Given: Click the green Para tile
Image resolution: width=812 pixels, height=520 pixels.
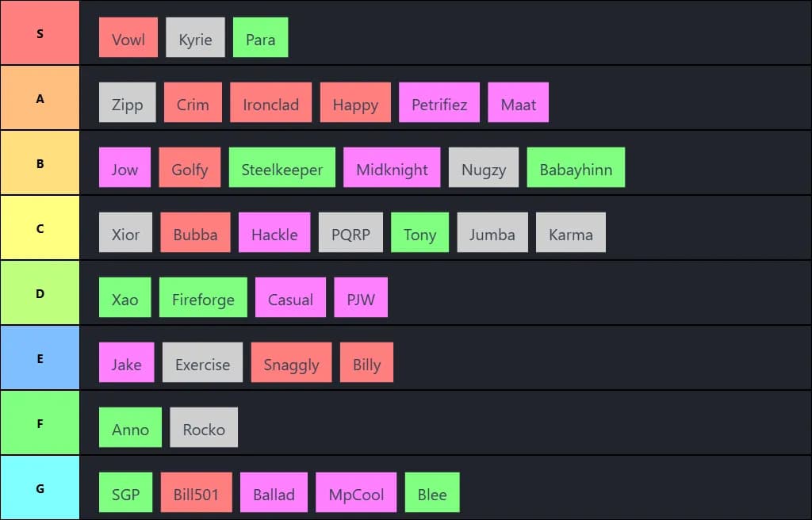Looking at the screenshot, I should click(x=260, y=38).
